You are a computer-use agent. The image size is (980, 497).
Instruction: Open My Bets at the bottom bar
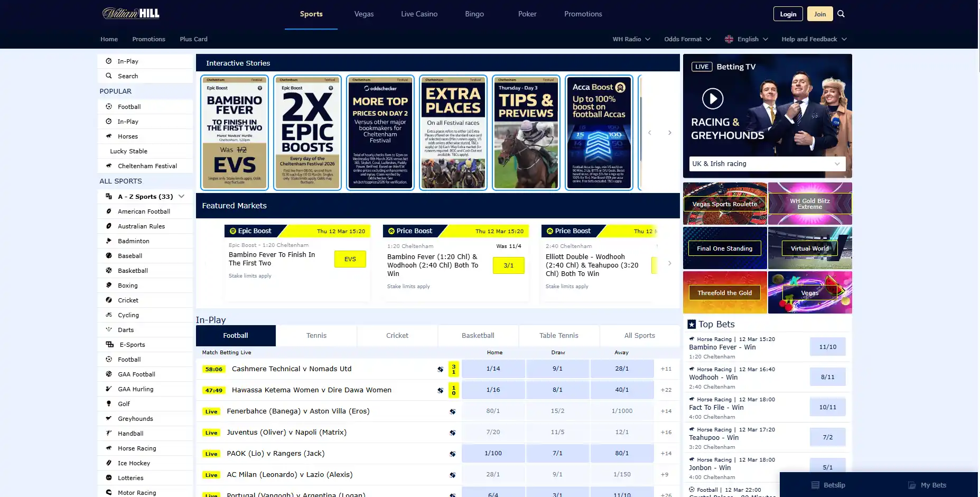(927, 485)
